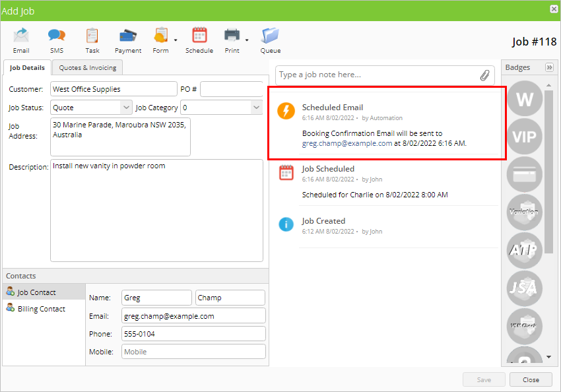561x392 pixels.
Task: Click the Job Address text box
Action: (120, 137)
